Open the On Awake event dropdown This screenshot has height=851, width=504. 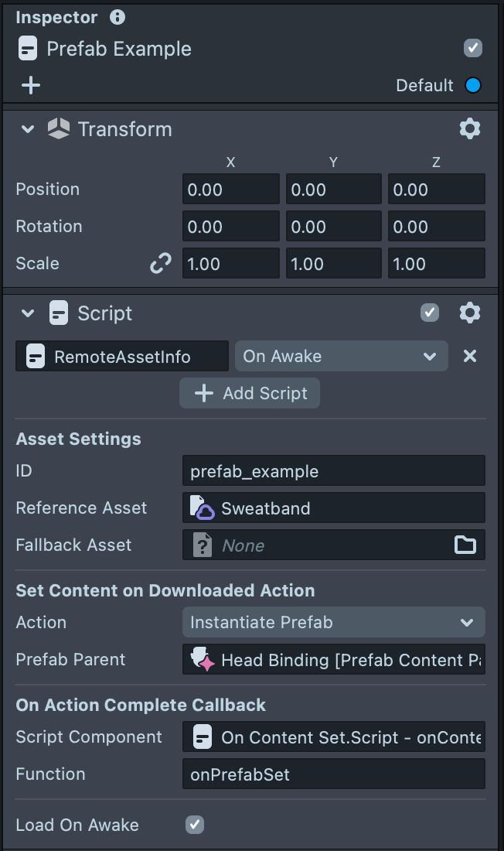click(x=341, y=356)
